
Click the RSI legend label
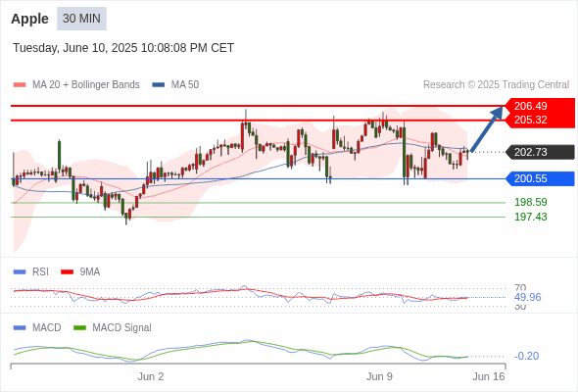coord(40,272)
